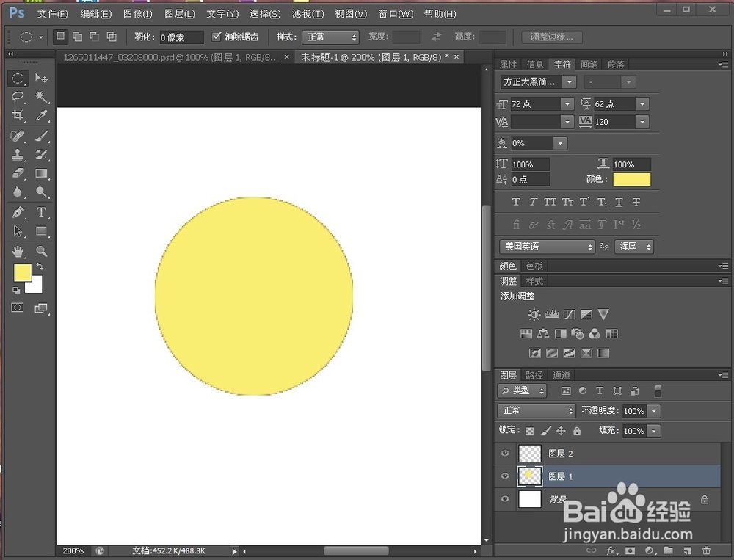Switch to the 通道 tab
Viewport: 734px width, 560px height.
pos(562,375)
